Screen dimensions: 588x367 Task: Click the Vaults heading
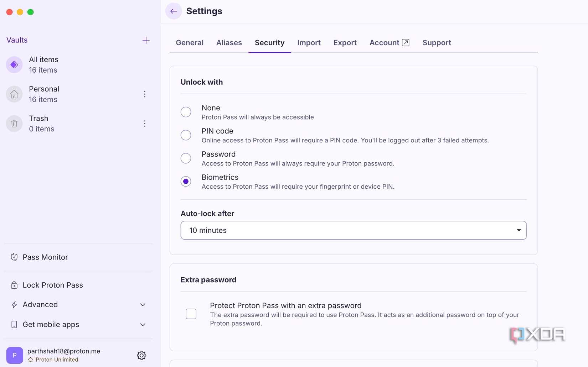point(17,40)
